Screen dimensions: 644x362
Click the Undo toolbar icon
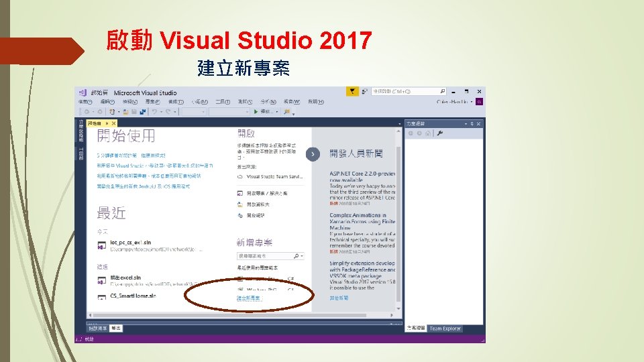[x=154, y=112]
